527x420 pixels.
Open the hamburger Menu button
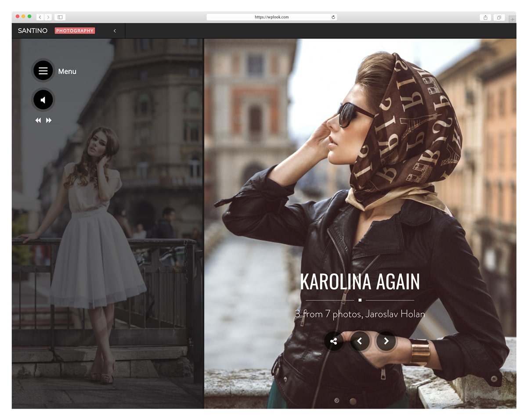tap(43, 71)
